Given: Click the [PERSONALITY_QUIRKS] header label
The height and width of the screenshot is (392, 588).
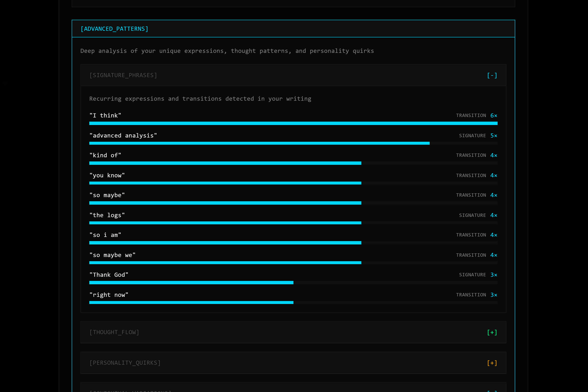Looking at the screenshot, I should [x=125, y=363].
